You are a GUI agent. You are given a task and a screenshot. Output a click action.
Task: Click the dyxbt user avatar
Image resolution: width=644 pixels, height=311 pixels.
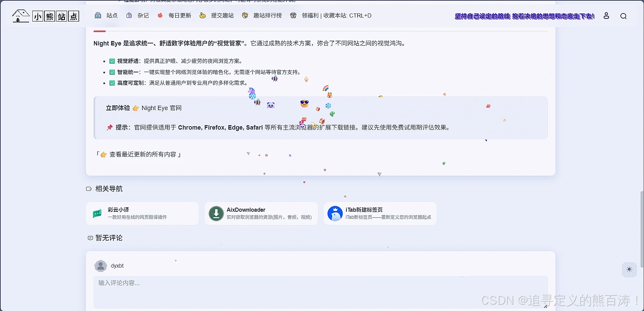(x=100, y=266)
